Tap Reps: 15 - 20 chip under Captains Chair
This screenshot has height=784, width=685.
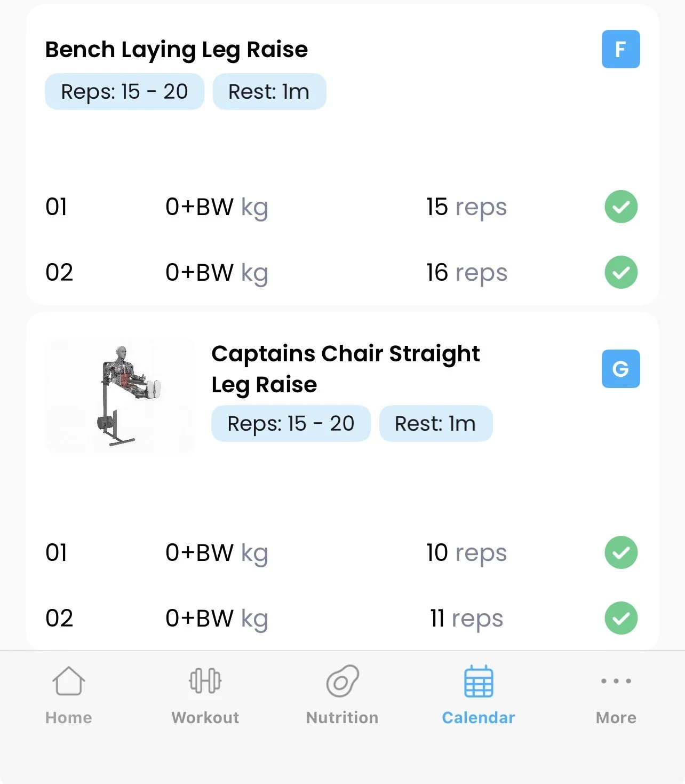291,424
